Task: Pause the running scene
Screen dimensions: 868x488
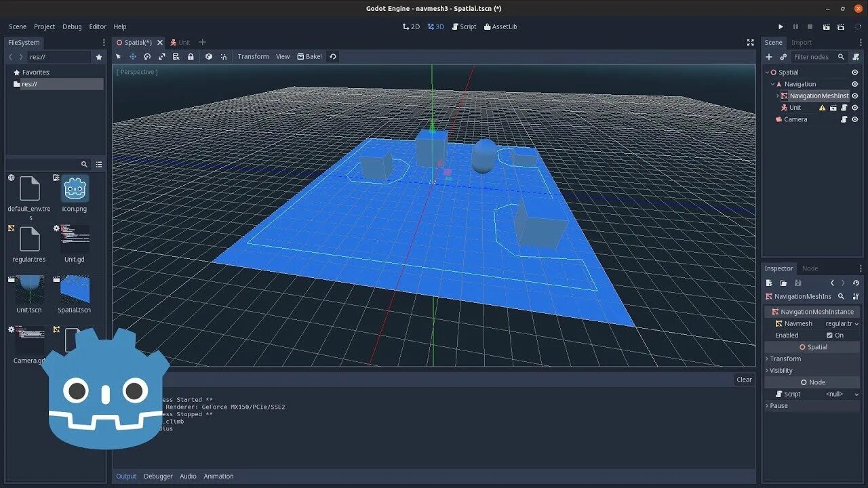Action: click(x=795, y=26)
